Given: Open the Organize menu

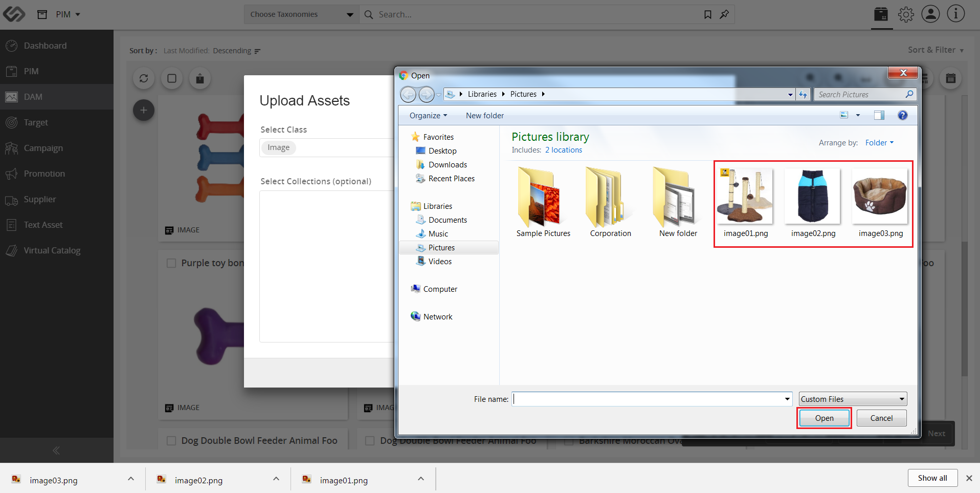Looking at the screenshot, I should point(428,116).
